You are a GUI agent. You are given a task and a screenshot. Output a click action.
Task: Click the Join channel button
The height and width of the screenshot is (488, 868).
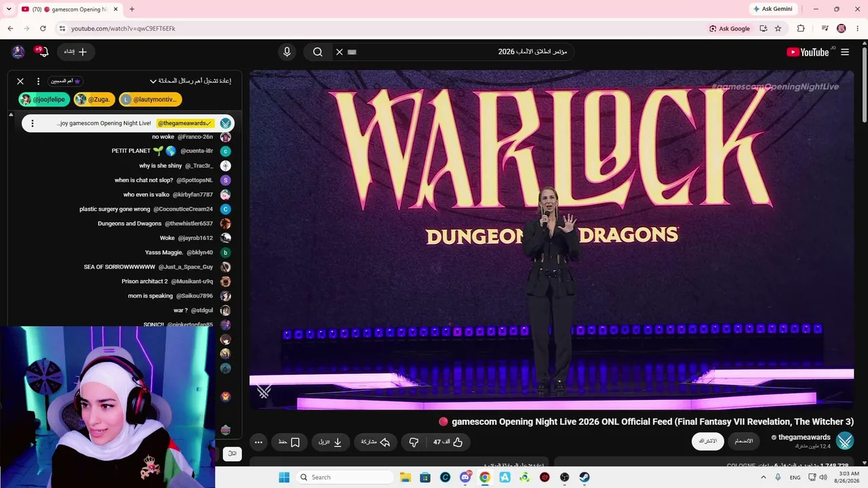click(744, 441)
